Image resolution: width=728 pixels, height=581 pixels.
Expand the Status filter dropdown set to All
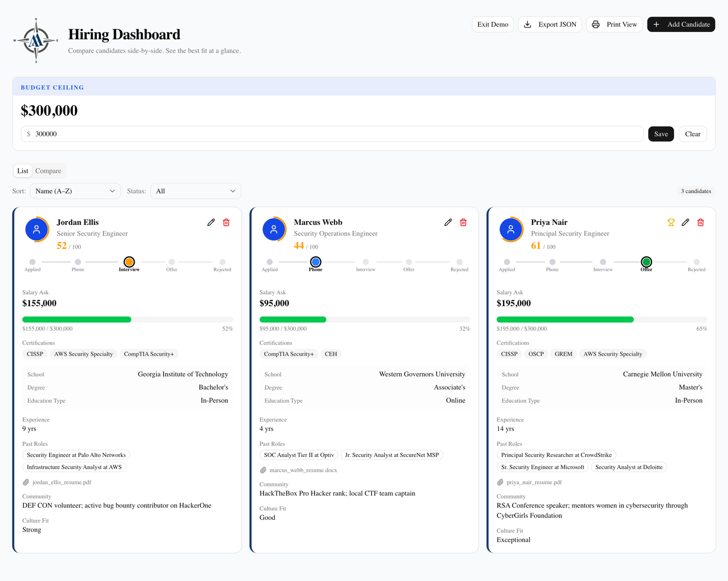pyautogui.click(x=196, y=191)
